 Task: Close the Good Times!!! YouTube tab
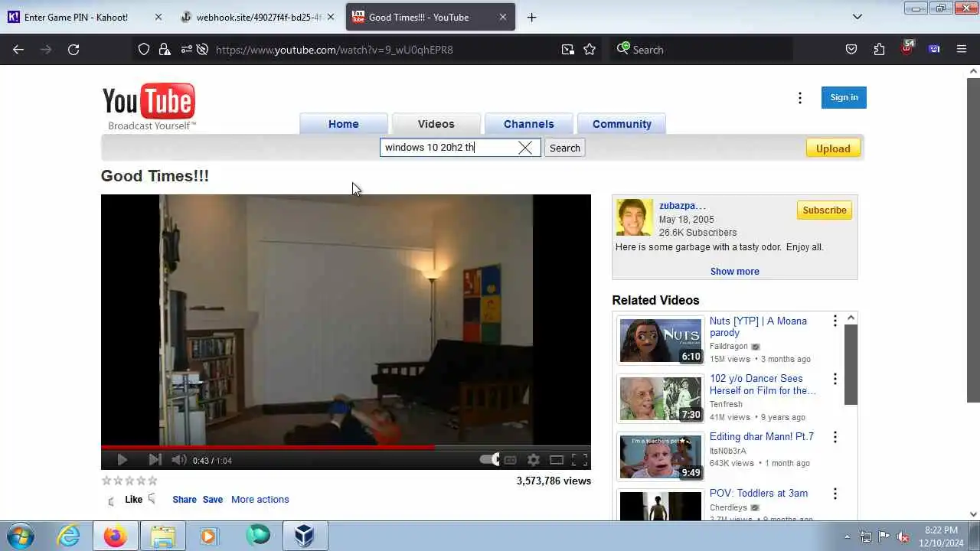[x=503, y=17]
